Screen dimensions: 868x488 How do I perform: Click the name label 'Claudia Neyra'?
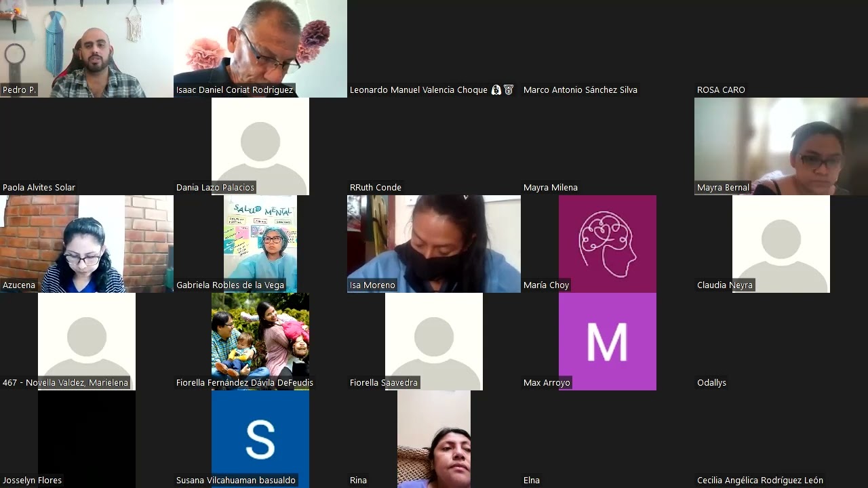pos(725,285)
